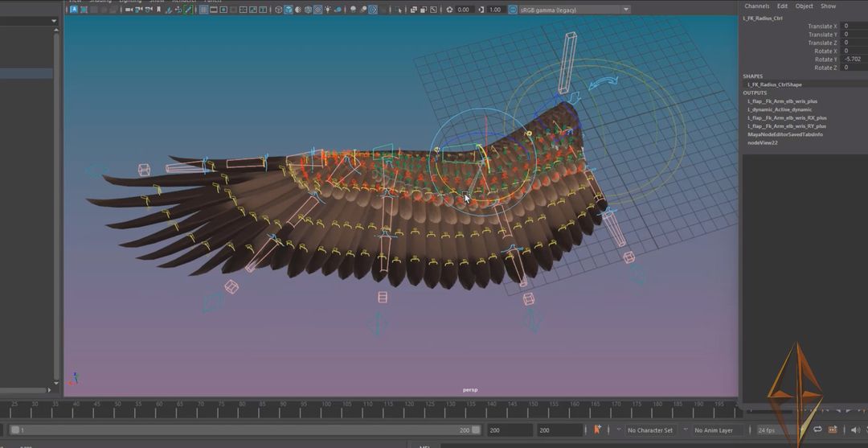The height and width of the screenshot is (448, 868).
Task: Click the camera Bookmarks icon
Action: (x=158, y=10)
